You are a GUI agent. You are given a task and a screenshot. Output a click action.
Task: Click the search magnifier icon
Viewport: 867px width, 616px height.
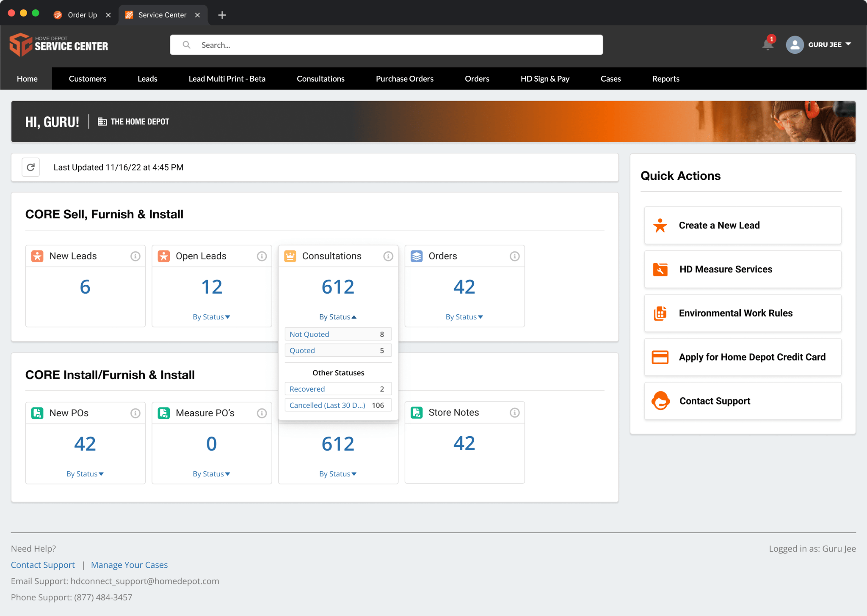(x=186, y=45)
